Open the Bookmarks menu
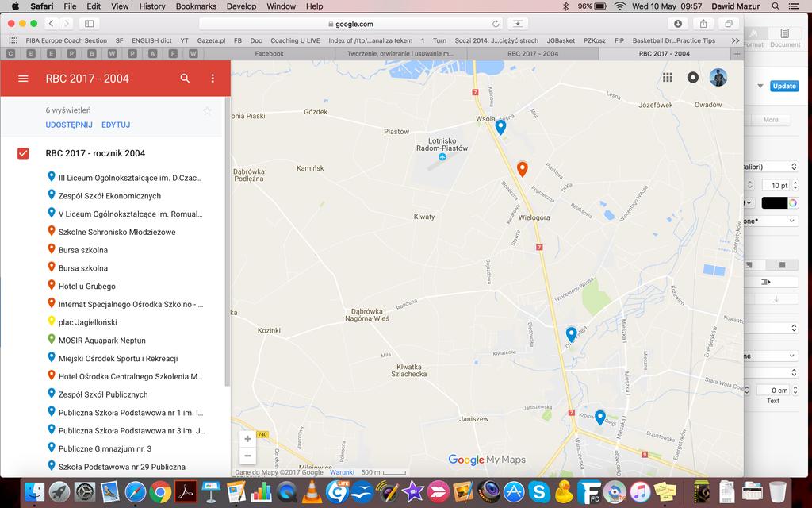This screenshot has height=508, width=812. [x=197, y=6]
